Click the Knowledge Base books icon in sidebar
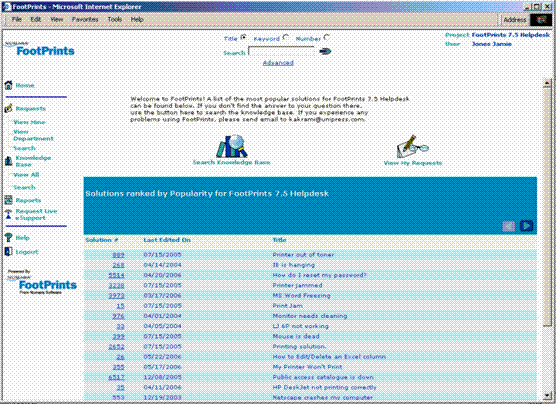This screenshot has width=556, height=404. [x=9, y=161]
